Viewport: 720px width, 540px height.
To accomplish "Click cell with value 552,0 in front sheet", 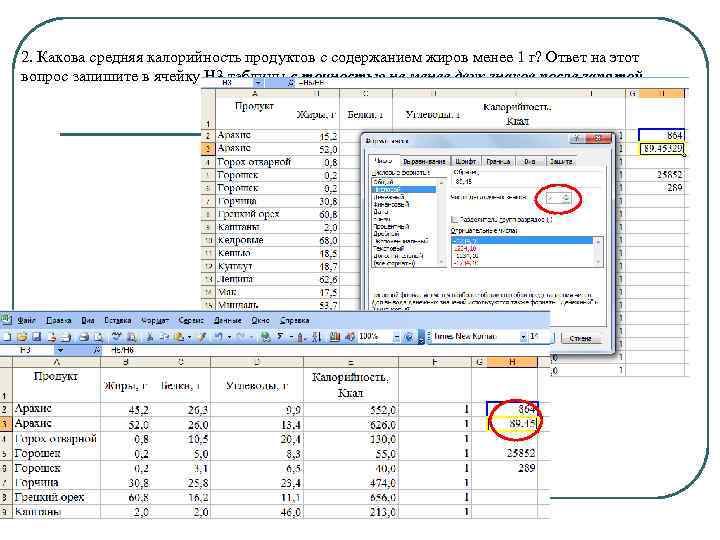I will [351, 409].
